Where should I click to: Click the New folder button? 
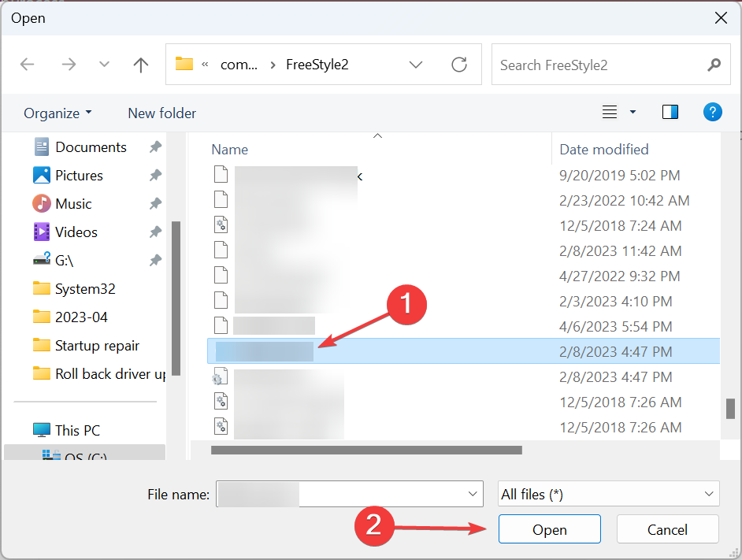[161, 113]
